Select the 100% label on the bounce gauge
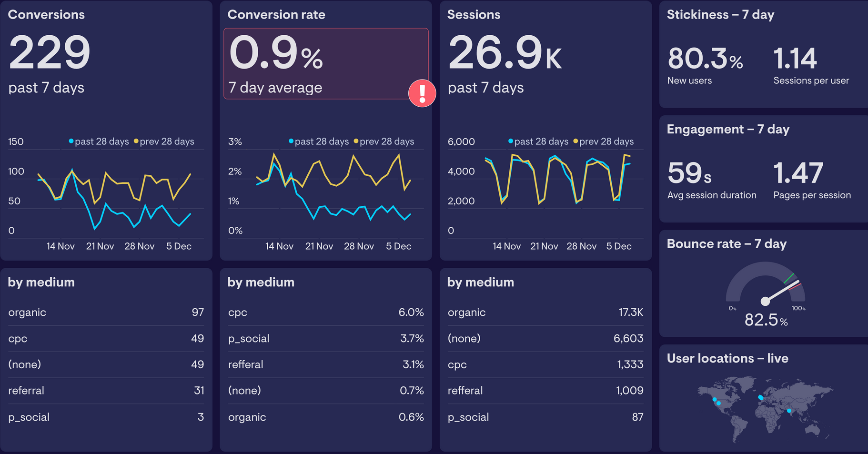868x454 pixels. coord(799,308)
